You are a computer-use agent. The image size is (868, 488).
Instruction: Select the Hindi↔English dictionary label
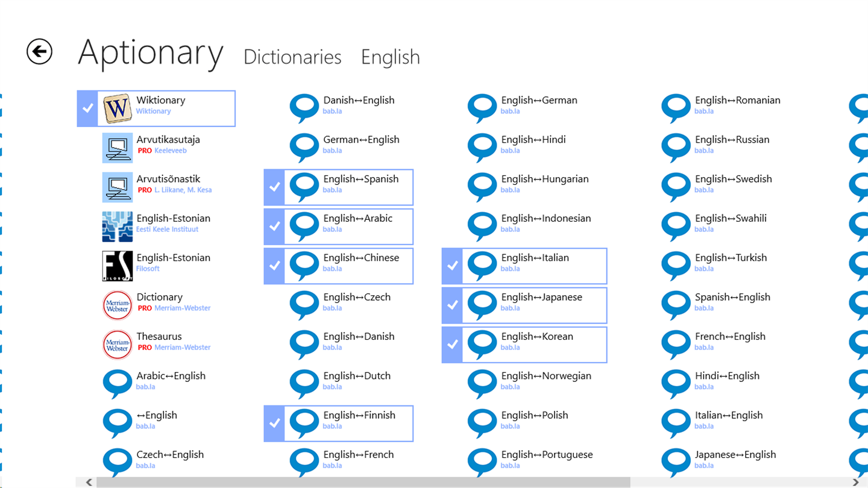click(727, 376)
